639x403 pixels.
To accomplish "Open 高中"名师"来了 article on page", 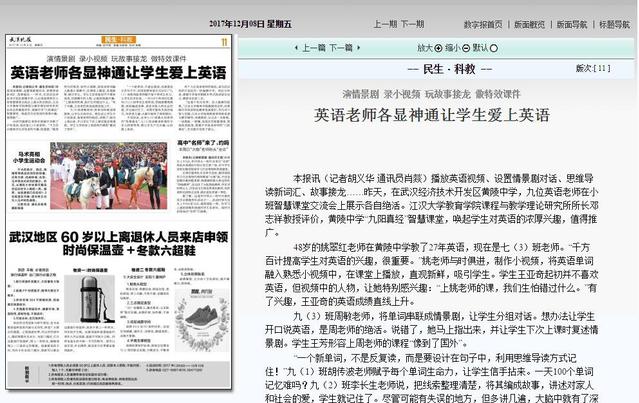I will (x=203, y=143).
